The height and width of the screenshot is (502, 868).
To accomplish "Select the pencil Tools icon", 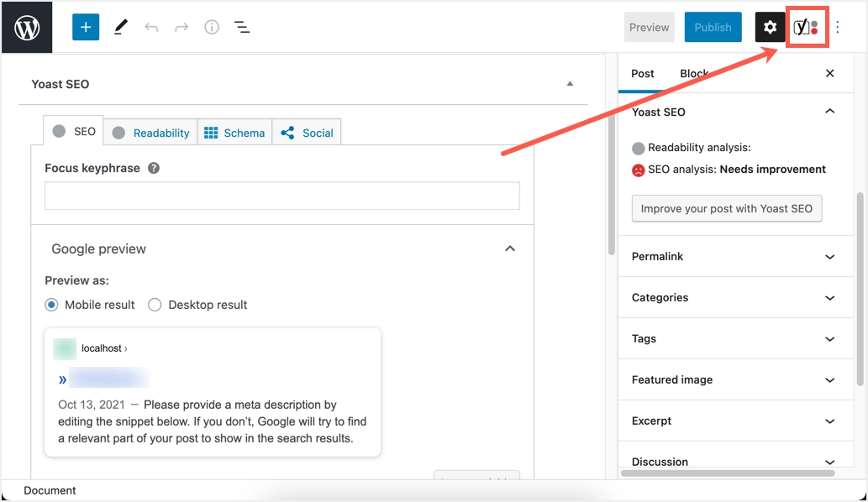I will point(121,27).
